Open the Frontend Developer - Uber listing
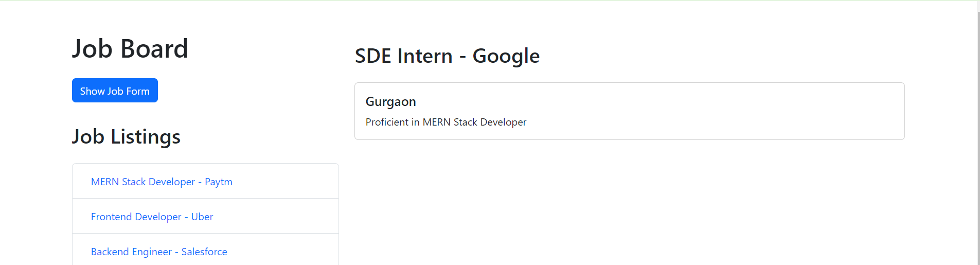This screenshot has height=265, width=980. coord(152,217)
